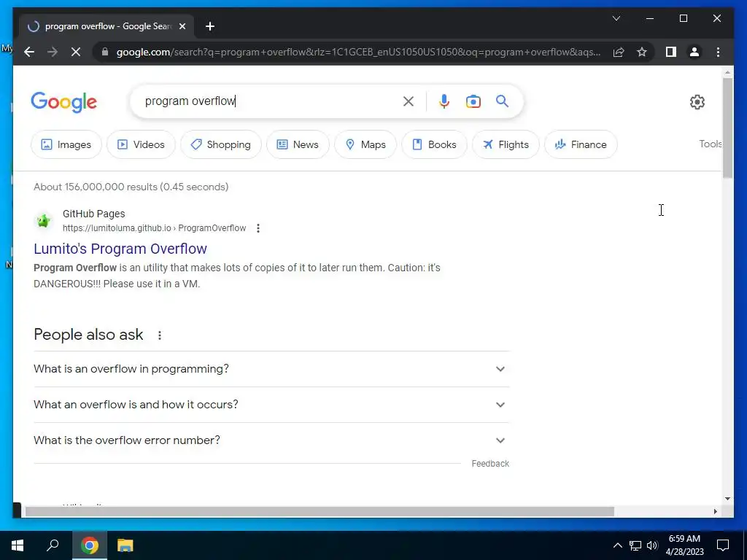Open more options for the GitHub Pages result
Viewport: 747px width, 560px height.
(258, 228)
